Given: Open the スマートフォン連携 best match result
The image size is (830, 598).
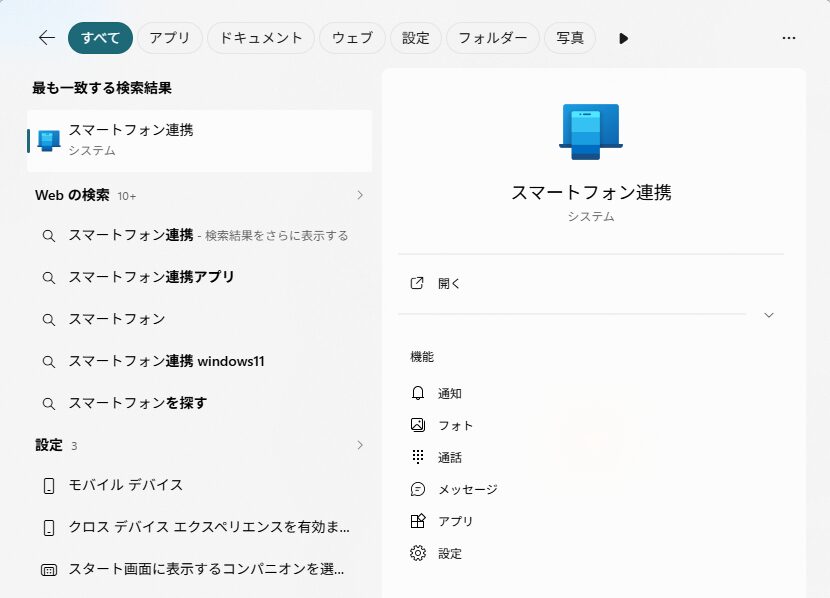Looking at the screenshot, I should click(200, 141).
